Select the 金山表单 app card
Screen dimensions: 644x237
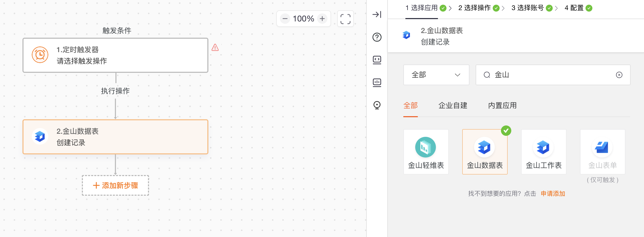603,152
